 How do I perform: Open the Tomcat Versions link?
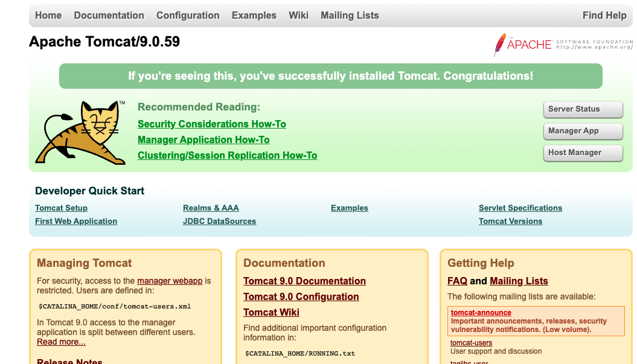510,222
